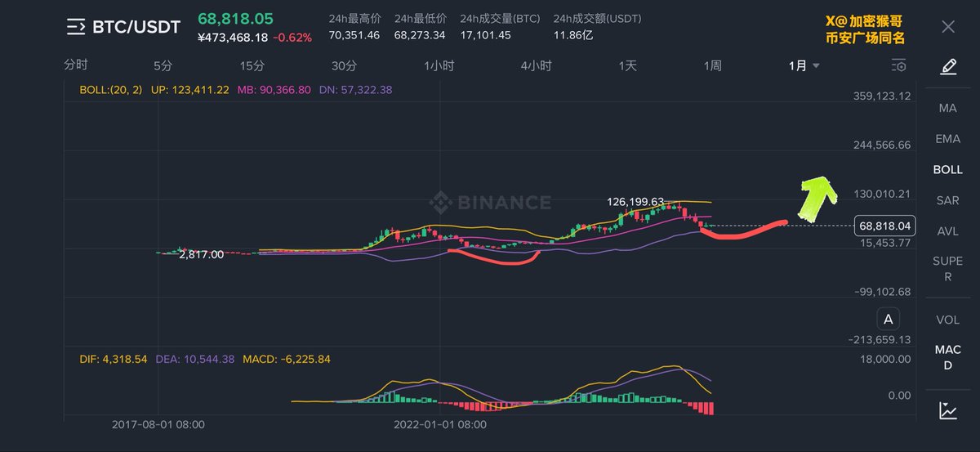Expand the 1月 interval dropdown
This screenshot has width=980, height=452.
pyautogui.click(x=804, y=65)
